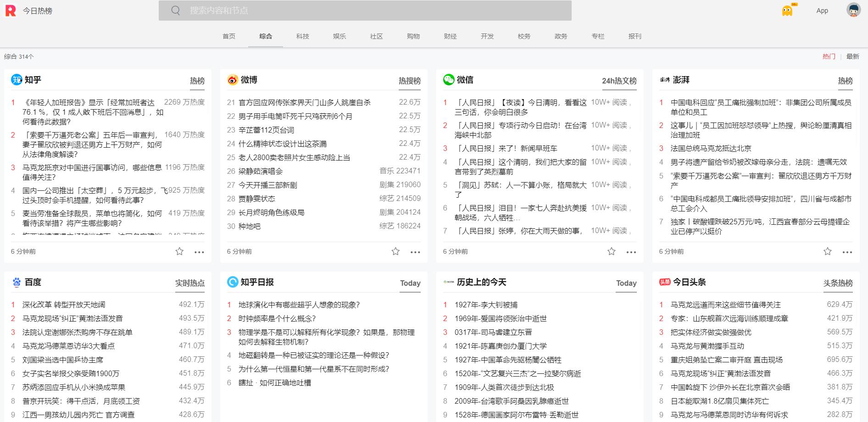This screenshot has width=868, height=422.
Task: Open 知乎日报 Today list label
Action: tap(410, 283)
